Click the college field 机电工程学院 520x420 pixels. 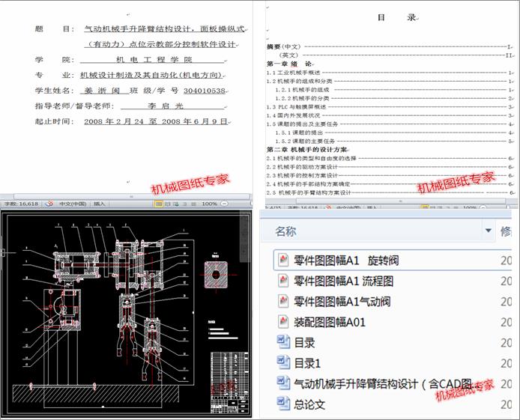tap(154, 60)
